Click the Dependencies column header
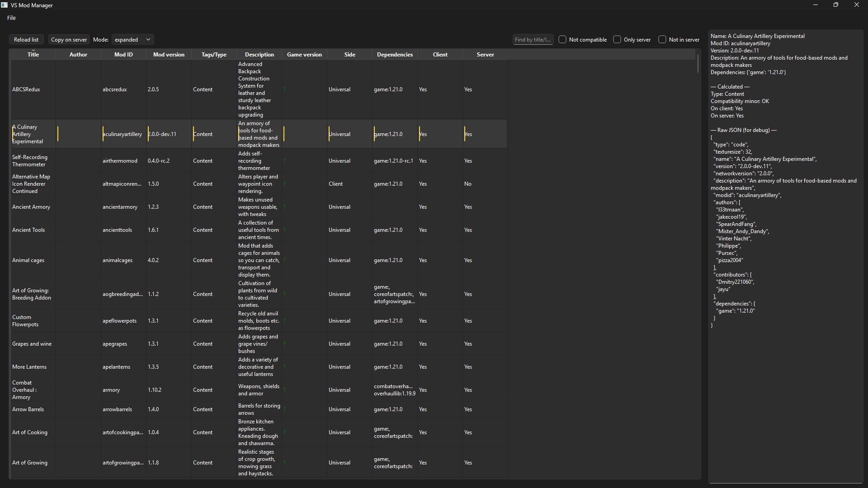Image resolution: width=868 pixels, height=488 pixels. coord(395,55)
